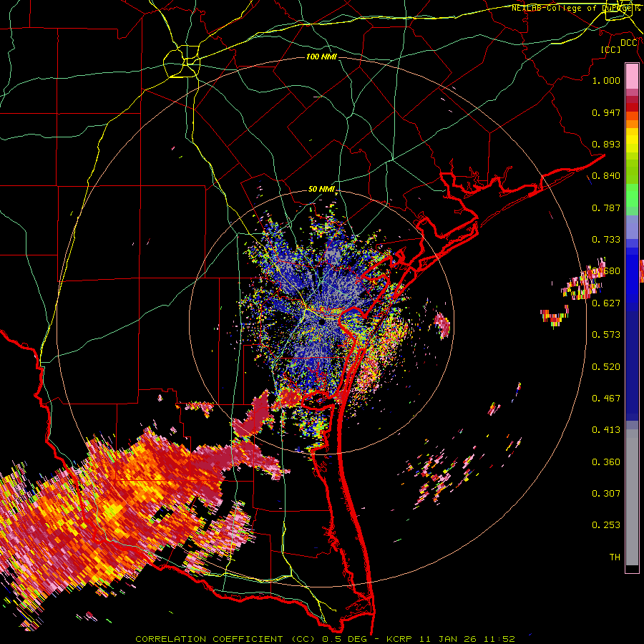Click the 0.520 scale value
The image size is (644, 644).
[x=606, y=367]
